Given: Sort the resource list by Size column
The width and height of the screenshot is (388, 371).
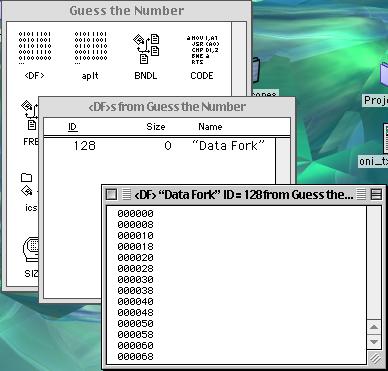Looking at the screenshot, I should point(156,127).
